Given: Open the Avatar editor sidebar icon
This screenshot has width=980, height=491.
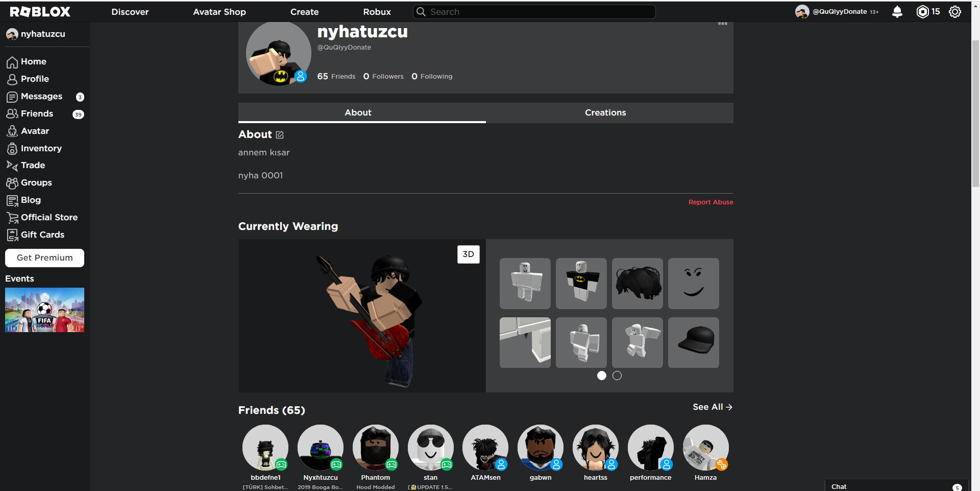Looking at the screenshot, I should [x=12, y=131].
